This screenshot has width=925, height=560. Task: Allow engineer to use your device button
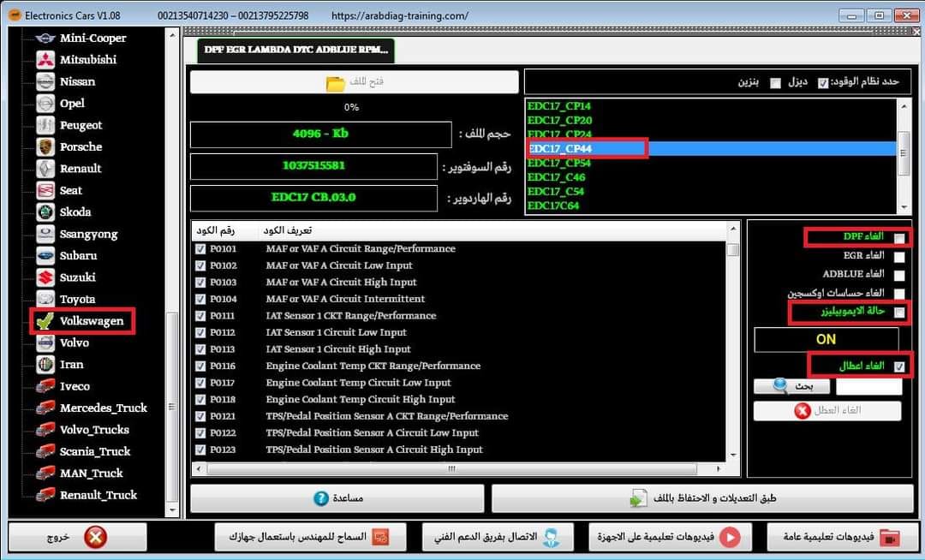310,537
